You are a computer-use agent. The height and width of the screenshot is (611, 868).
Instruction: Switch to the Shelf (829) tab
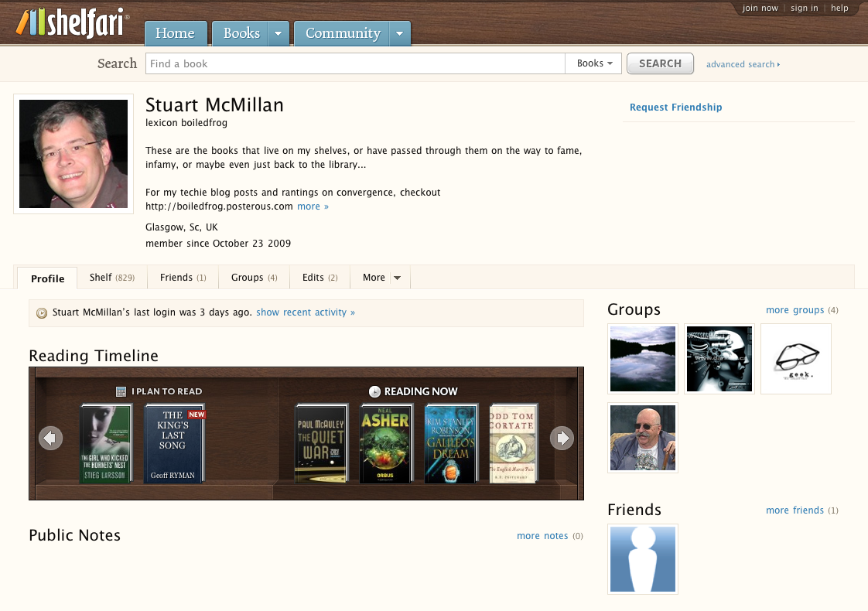point(112,278)
